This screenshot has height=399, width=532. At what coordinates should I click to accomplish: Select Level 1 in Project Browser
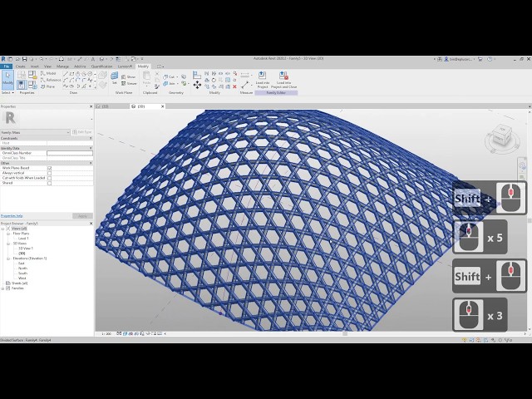coord(23,239)
